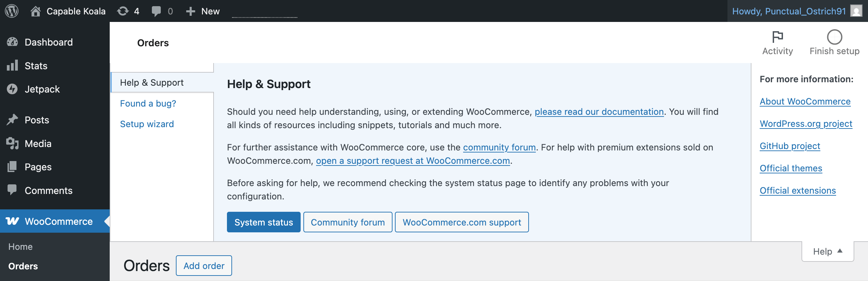Screen dimensions: 868x281
Task: Switch to the Found a bug? tab
Action: [x=148, y=103]
